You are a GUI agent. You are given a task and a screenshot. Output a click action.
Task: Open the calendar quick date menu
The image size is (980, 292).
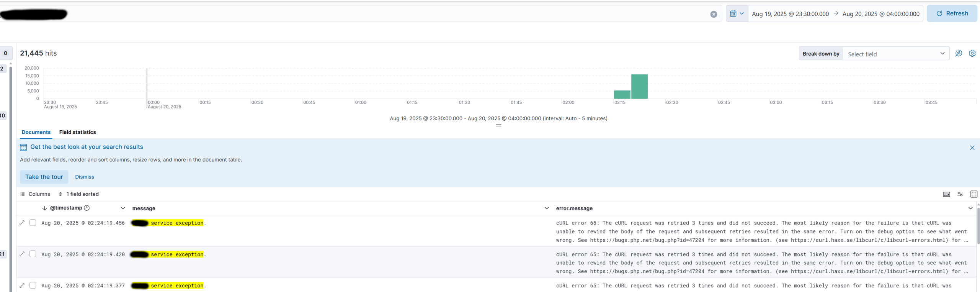pyautogui.click(x=737, y=14)
